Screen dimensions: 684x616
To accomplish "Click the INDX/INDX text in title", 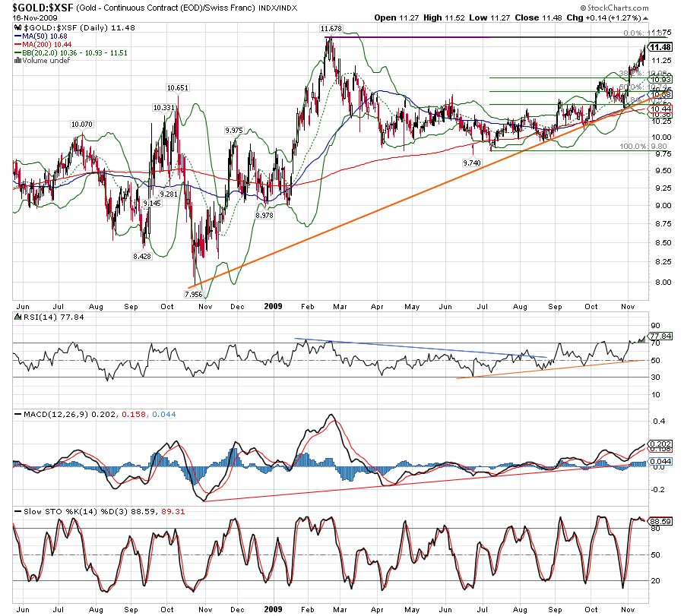I will [x=277, y=8].
